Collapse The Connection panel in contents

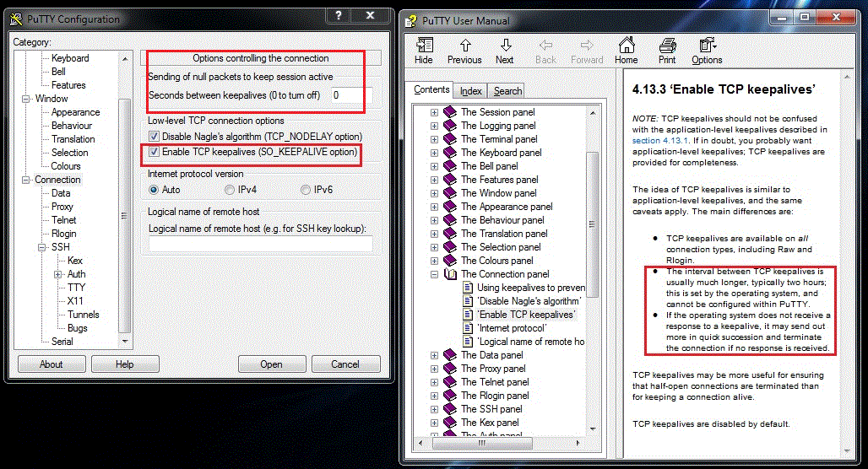click(434, 274)
